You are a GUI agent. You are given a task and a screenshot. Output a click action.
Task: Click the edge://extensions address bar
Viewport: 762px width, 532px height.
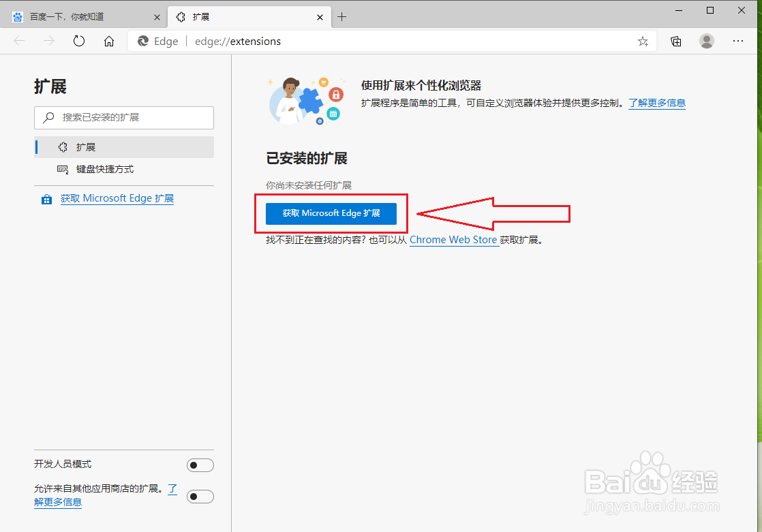[x=392, y=42]
